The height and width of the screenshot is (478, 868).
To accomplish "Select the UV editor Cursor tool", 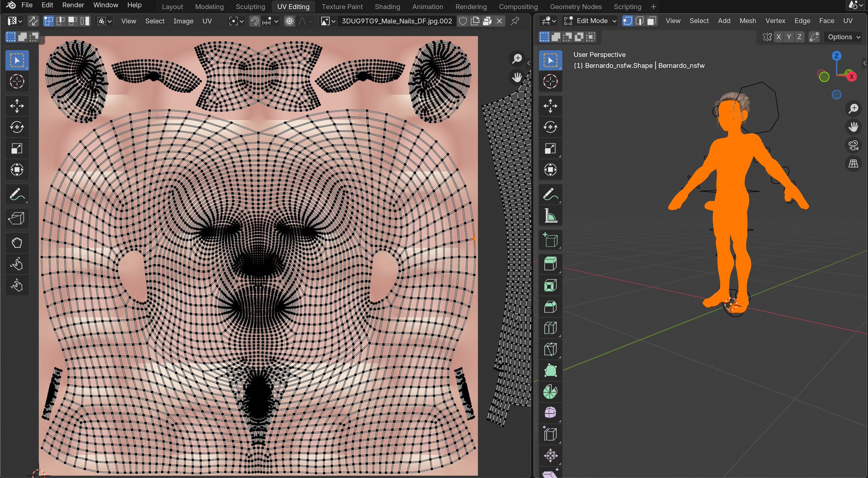I will coord(17,81).
